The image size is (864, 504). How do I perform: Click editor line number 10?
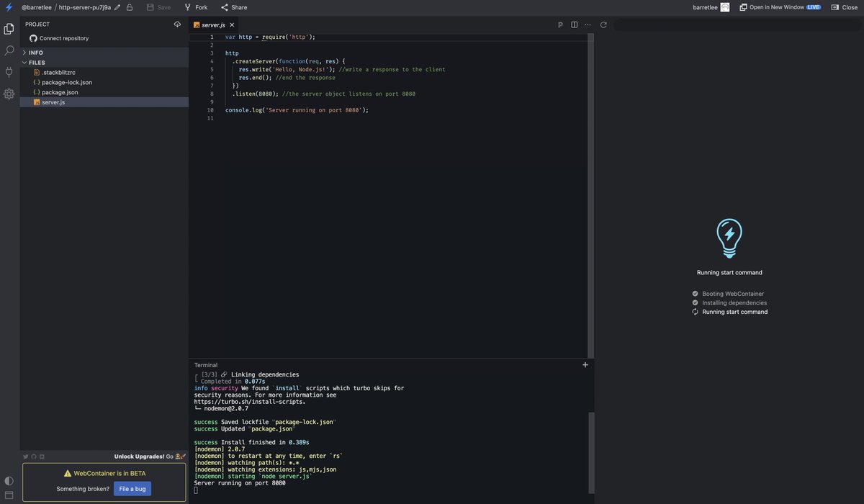pos(210,110)
